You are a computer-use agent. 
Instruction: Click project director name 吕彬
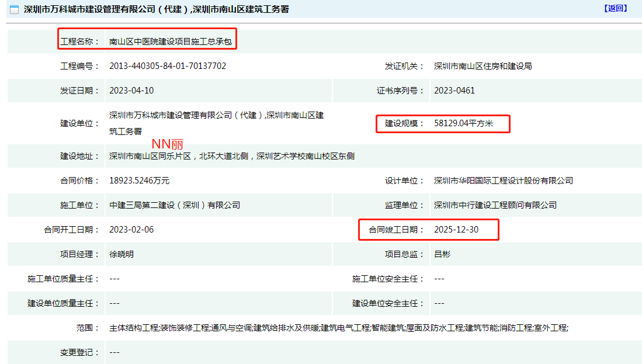click(442, 254)
